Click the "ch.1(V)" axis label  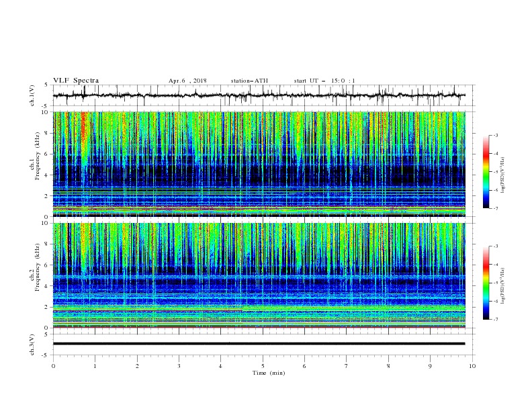point(32,95)
